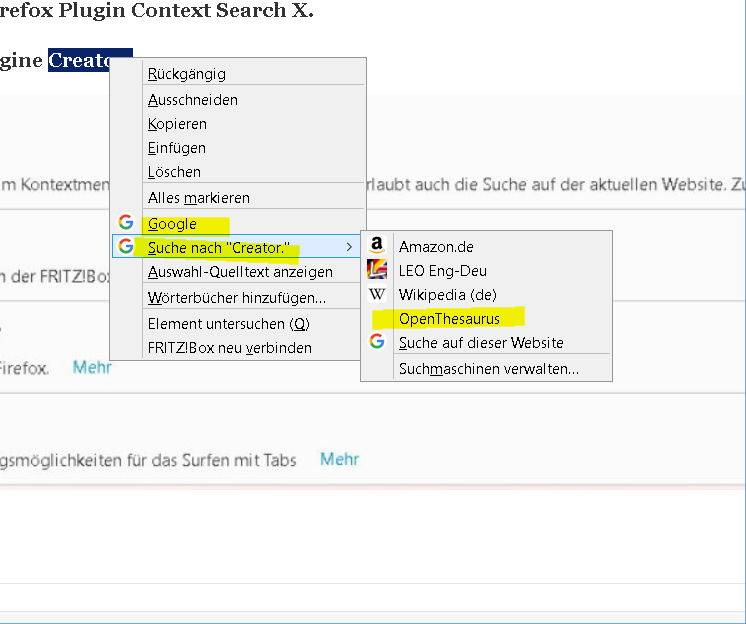
Task: Click the highlighted word Creator in the heading
Action: (x=79, y=60)
